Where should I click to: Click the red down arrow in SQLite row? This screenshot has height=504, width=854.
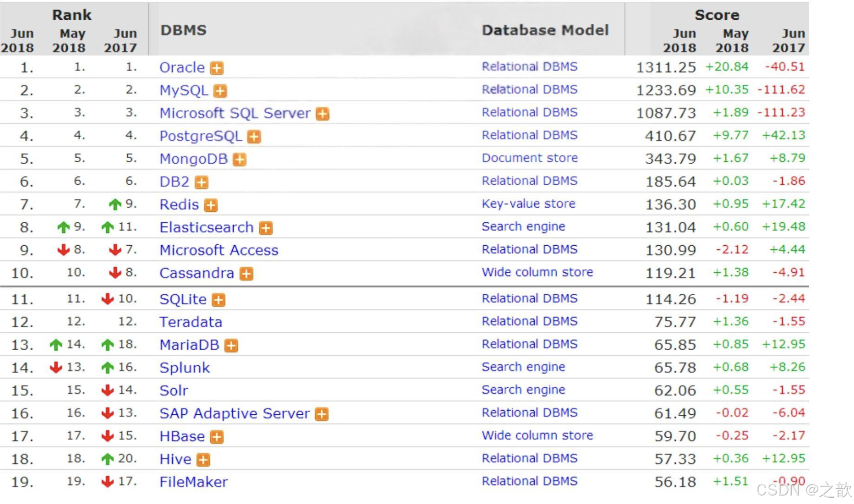click(108, 299)
